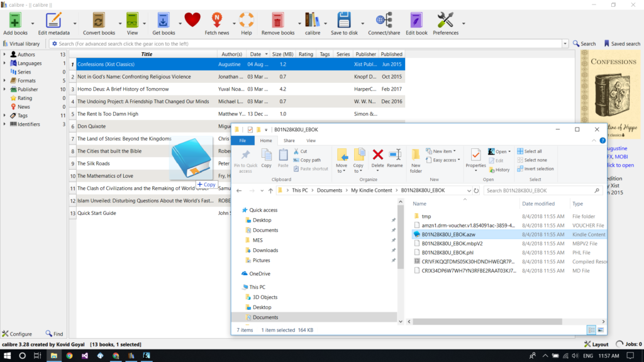Screen dimensions: 644x362
Task: Click the Layout button in status bar
Action: point(596,344)
